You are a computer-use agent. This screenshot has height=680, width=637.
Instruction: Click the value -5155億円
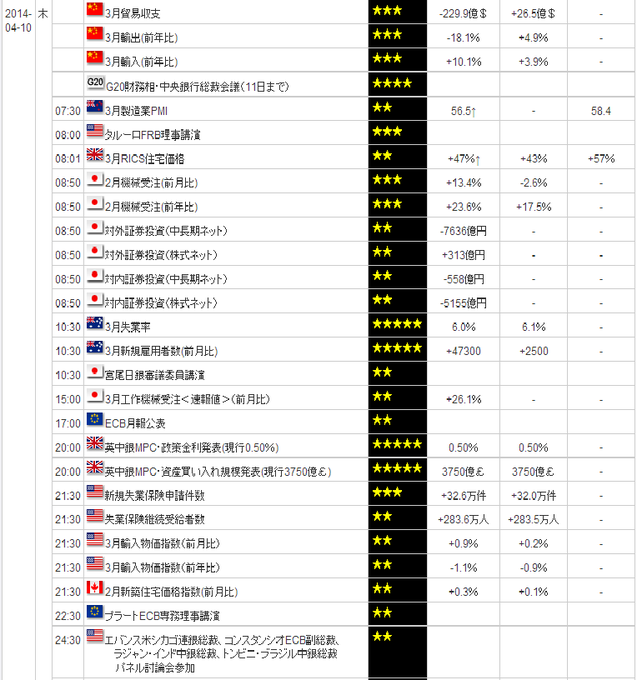[x=463, y=303]
